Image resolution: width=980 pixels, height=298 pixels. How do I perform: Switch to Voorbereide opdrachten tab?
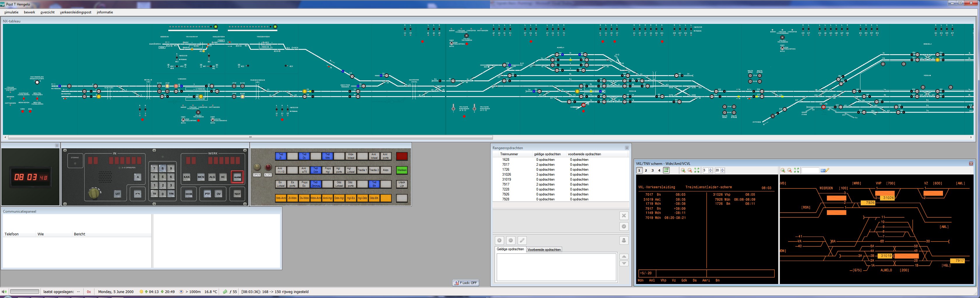[544, 250]
